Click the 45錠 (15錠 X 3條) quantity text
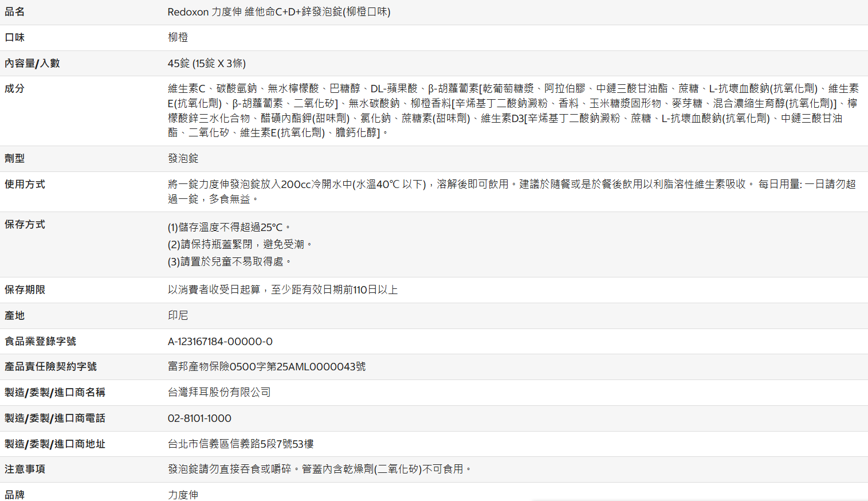This screenshot has width=868, height=501. click(206, 63)
